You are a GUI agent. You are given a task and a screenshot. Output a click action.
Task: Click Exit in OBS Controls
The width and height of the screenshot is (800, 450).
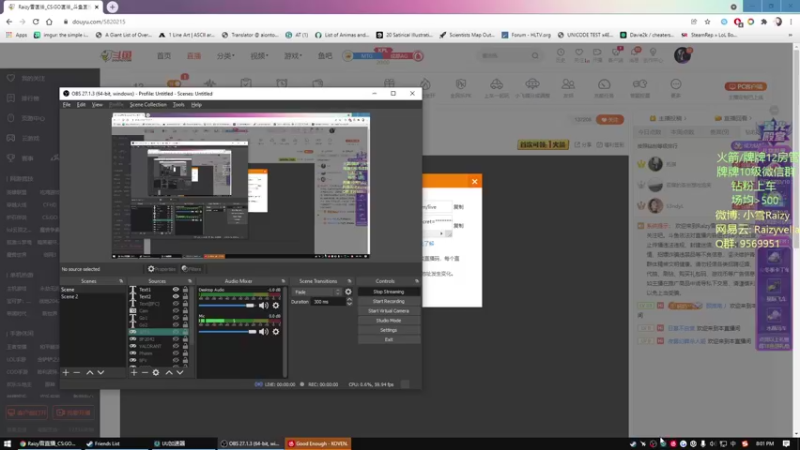[389, 339]
